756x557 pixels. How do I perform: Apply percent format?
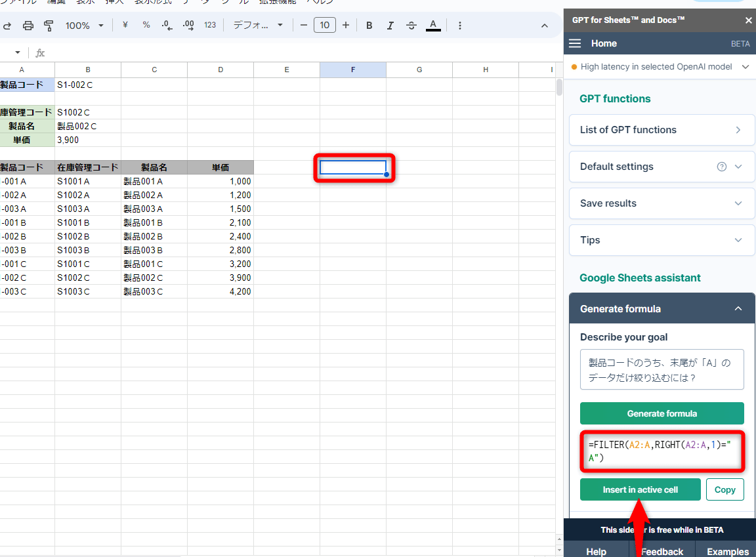coord(146,25)
